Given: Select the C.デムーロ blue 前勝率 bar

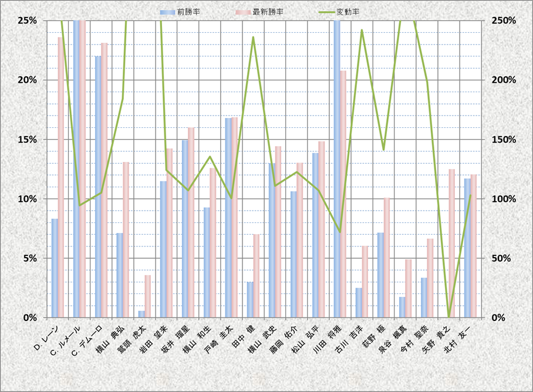Looking at the screenshot, I should point(98,187).
